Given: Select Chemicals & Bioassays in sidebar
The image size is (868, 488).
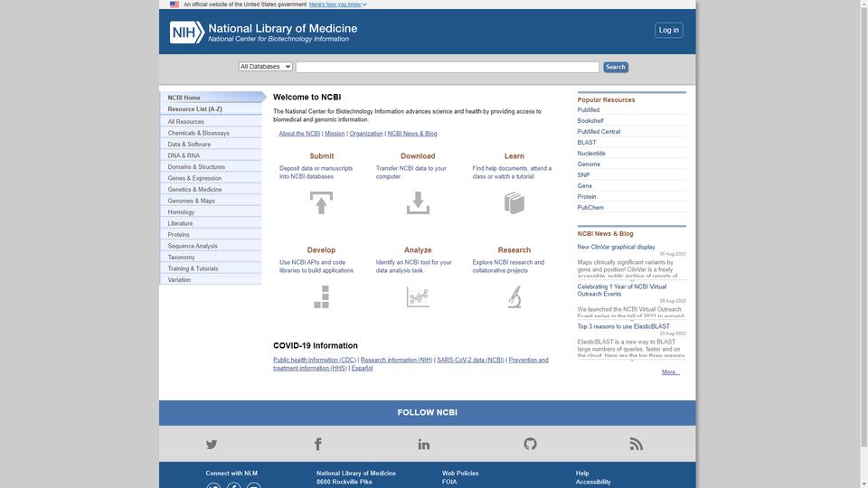Looking at the screenshot, I should tap(211, 133).
